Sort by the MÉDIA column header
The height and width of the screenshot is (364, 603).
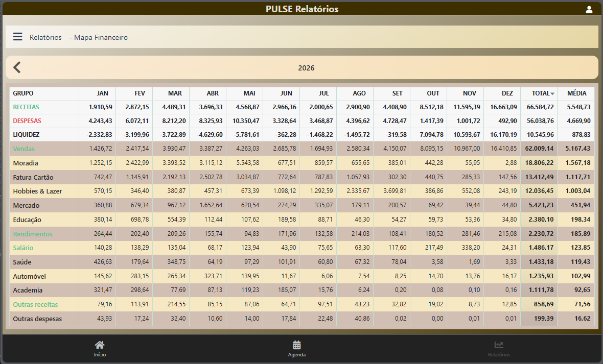coord(576,93)
